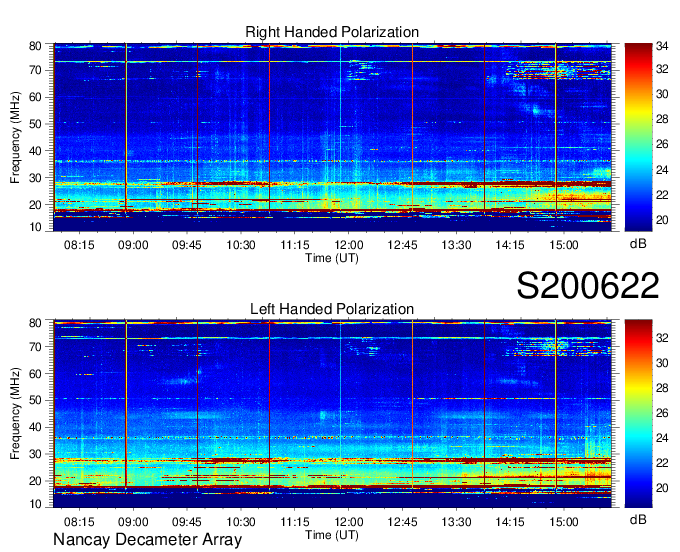
Task: Click the "Left Handed Polarization" plot title
Action: click(x=332, y=309)
